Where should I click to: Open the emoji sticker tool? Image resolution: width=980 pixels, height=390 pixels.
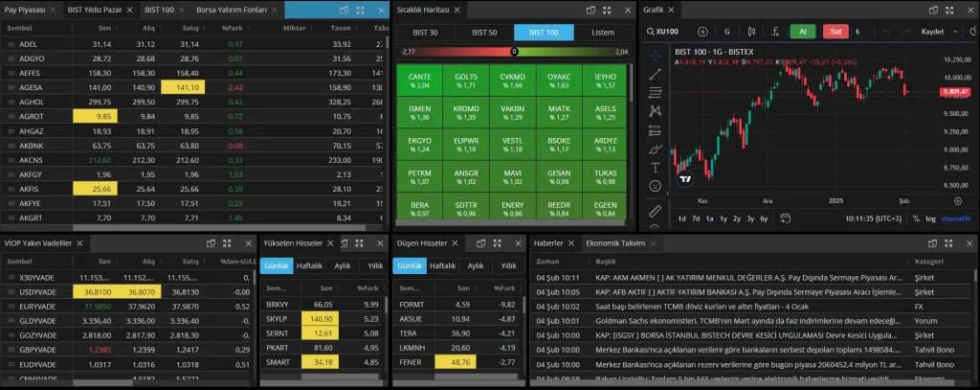(x=655, y=186)
